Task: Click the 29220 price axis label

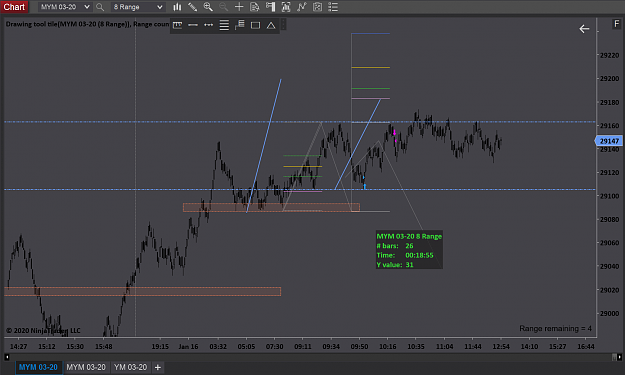Action: [x=609, y=55]
